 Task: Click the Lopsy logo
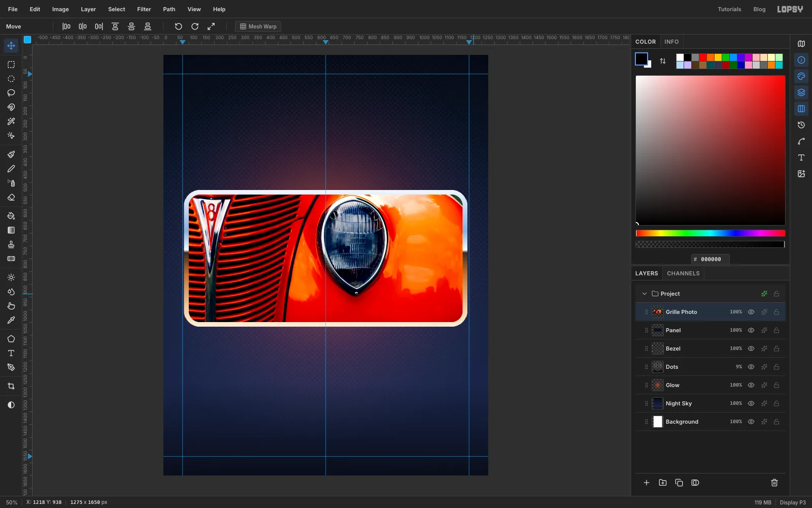(790, 9)
